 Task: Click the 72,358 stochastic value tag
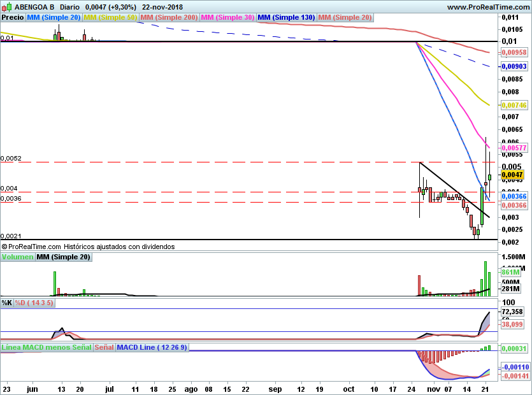click(512, 312)
